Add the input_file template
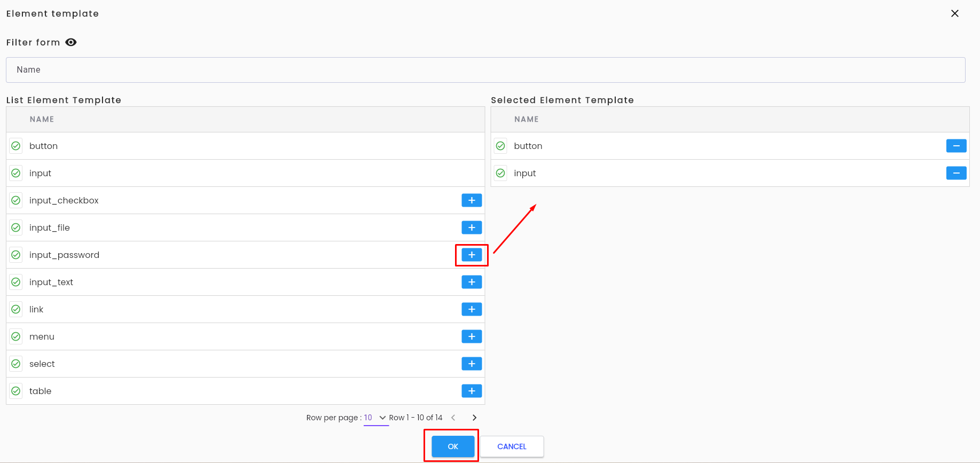Screen dimensions: 980x463 [x=472, y=227]
